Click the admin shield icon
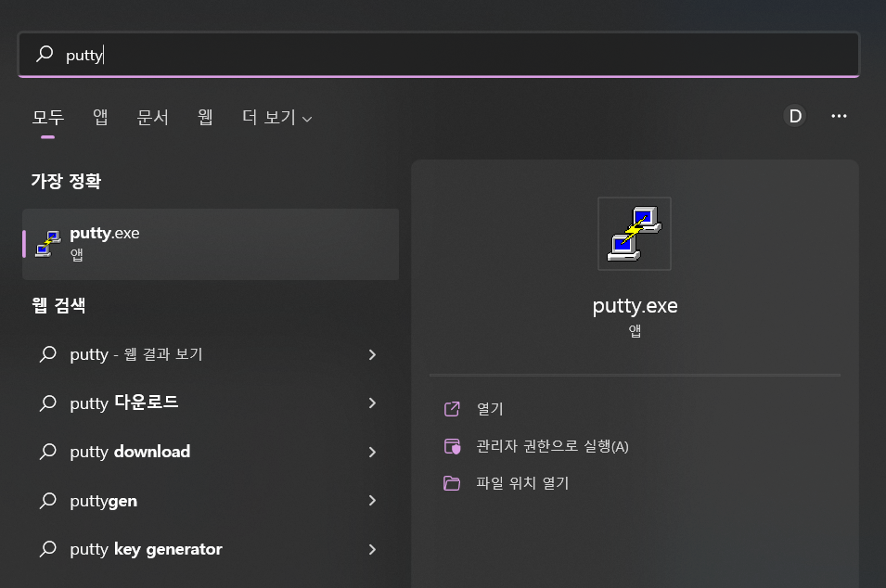Screen dimensions: 886x588 [x=452, y=446]
